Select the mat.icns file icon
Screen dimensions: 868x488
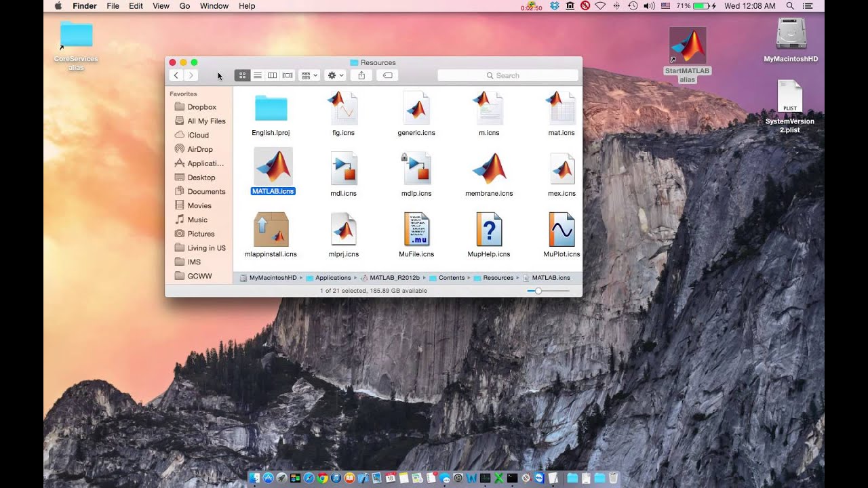click(561, 108)
